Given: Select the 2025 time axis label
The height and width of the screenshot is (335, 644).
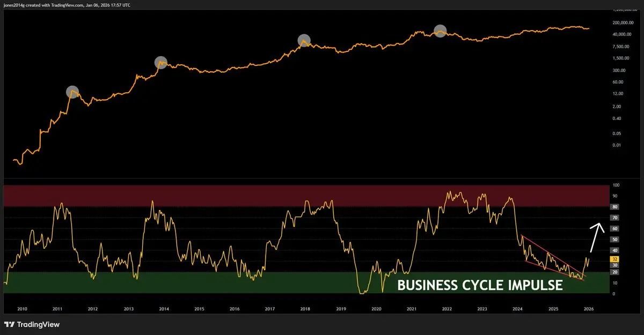Looking at the screenshot, I should tap(553, 309).
